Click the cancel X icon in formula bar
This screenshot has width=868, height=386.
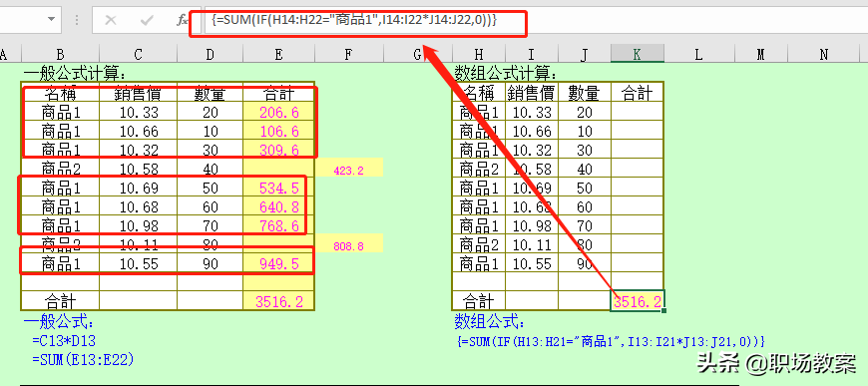[x=111, y=21]
